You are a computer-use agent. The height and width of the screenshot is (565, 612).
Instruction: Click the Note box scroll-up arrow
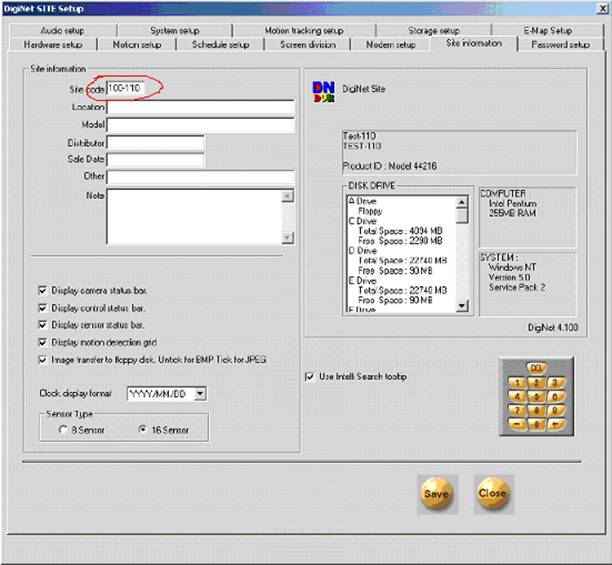click(x=288, y=196)
